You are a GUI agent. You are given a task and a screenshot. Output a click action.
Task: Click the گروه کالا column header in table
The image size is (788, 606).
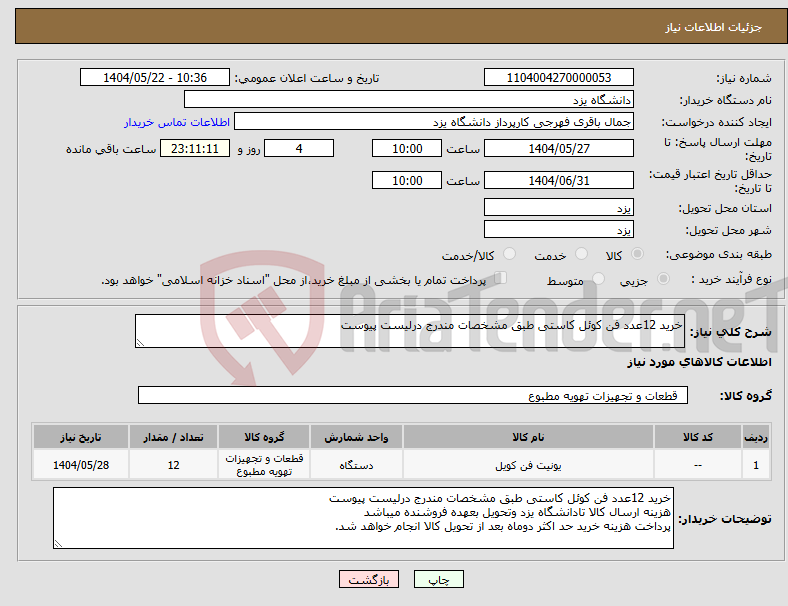click(x=264, y=437)
